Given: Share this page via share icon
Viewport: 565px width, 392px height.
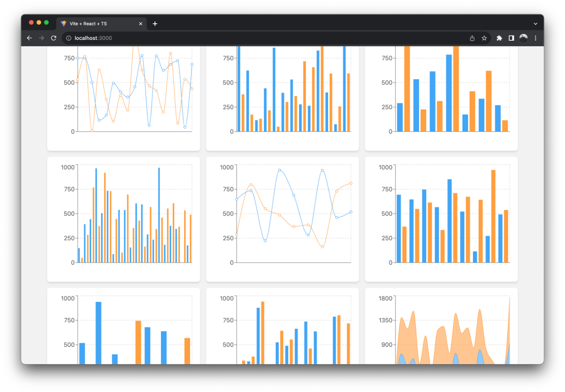Looking at the screenshot, I should coord(472,38).
